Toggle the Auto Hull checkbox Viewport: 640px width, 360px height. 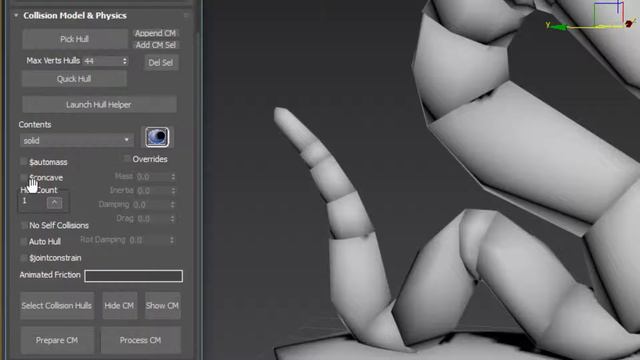point(24,241)
